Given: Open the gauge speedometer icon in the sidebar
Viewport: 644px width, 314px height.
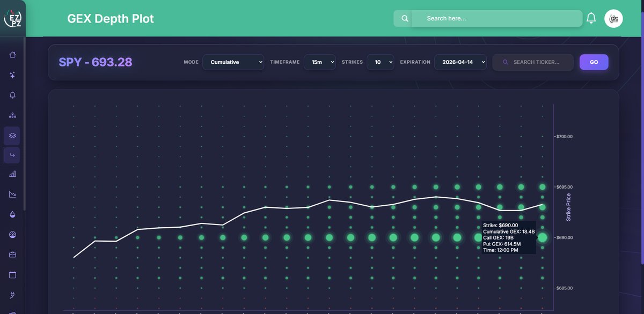Looking at the screenshot, I should click(x=12, y=235).
